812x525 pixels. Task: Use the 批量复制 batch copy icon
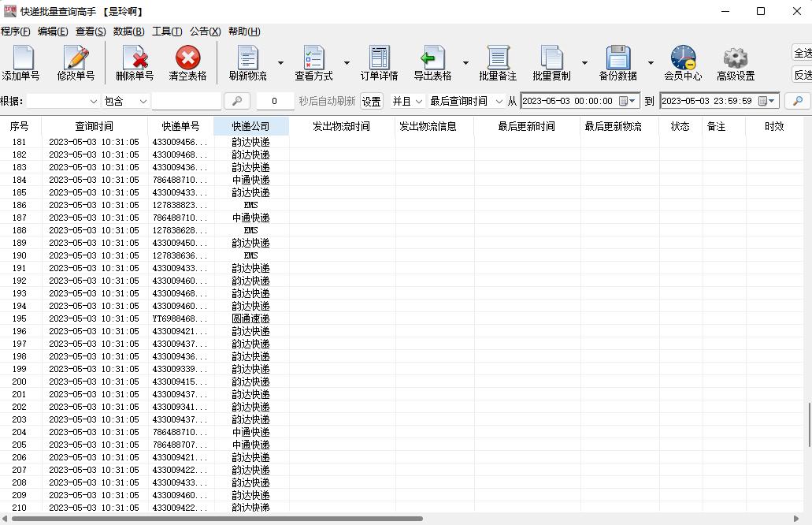552,62
